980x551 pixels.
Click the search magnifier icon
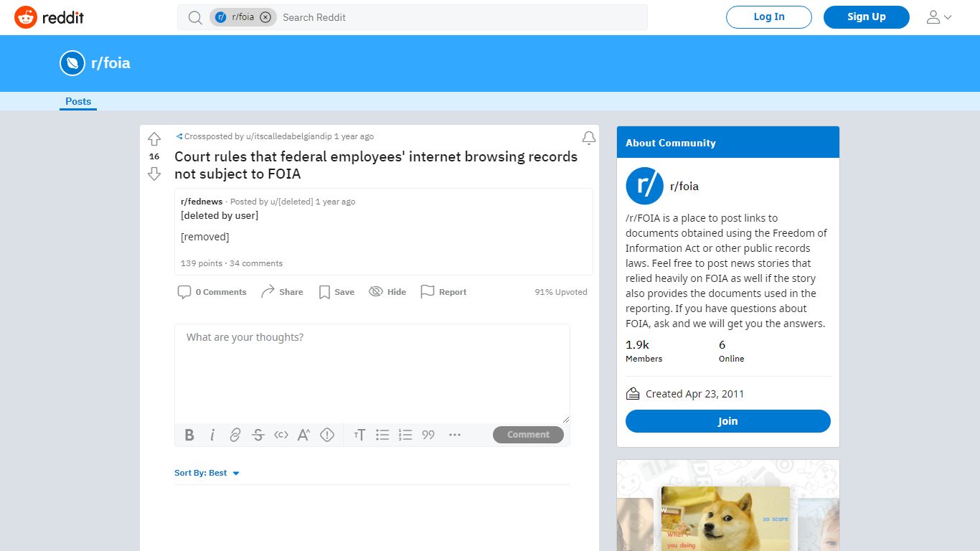coord(195,17)
